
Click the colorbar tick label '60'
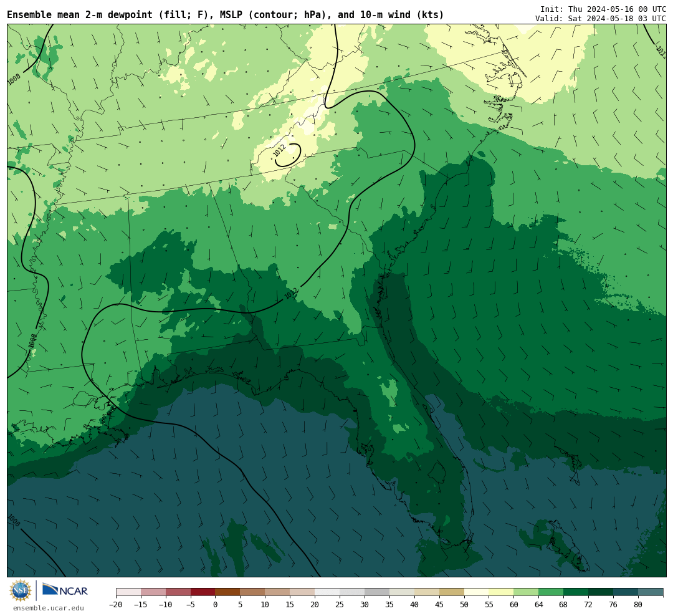point(513,604)
